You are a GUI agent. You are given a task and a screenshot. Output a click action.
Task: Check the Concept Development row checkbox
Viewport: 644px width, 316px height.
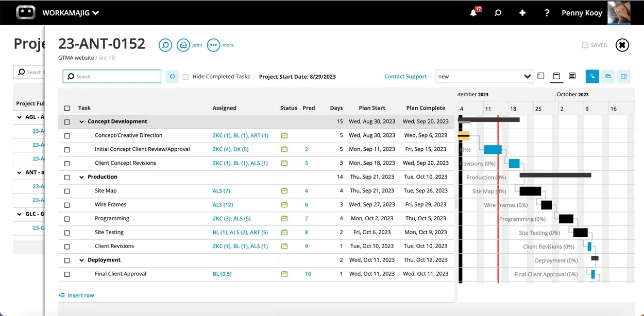[x=67, y=122]
